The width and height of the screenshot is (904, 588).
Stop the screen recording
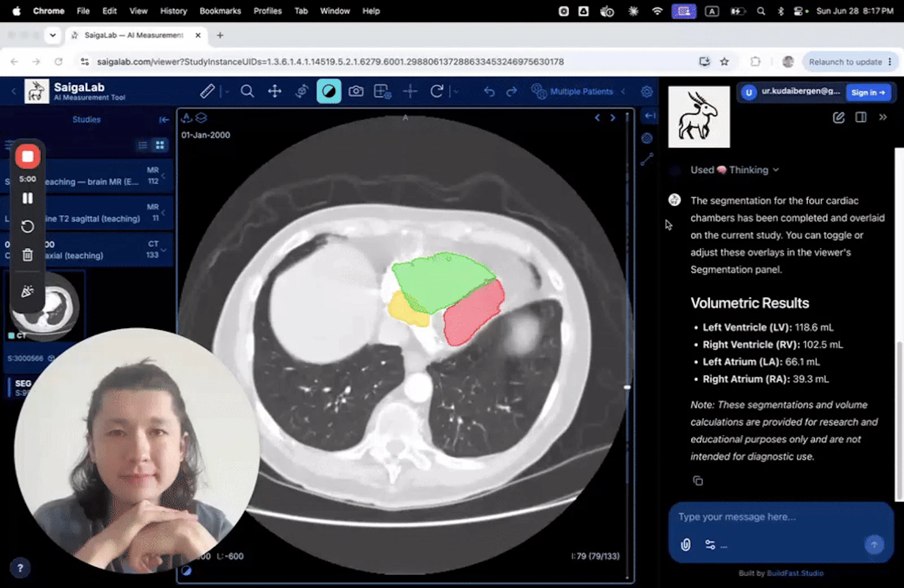pos(28,156)
